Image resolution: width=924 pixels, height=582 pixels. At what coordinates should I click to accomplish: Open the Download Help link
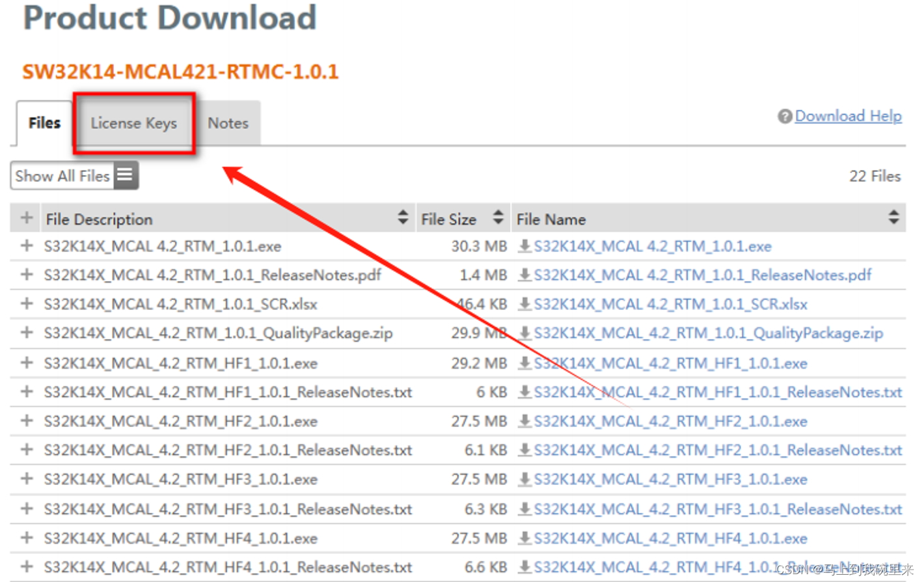click(848, 116)
